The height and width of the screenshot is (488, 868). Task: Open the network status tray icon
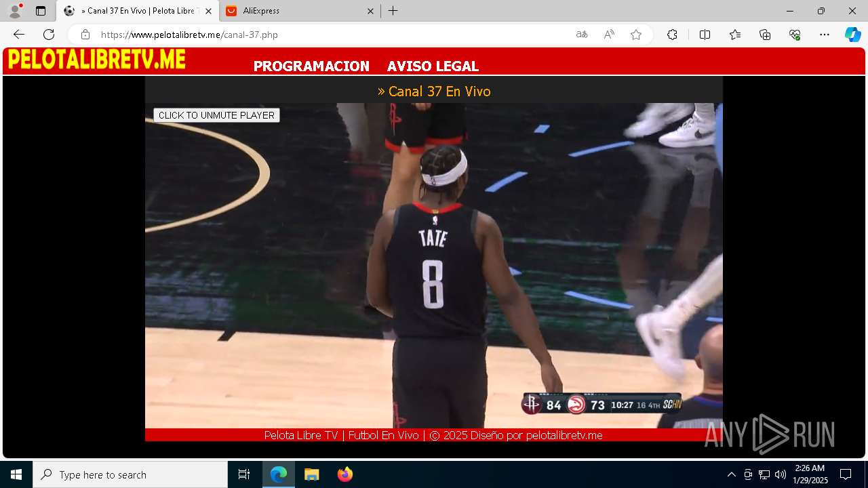[x=764, y=474]
